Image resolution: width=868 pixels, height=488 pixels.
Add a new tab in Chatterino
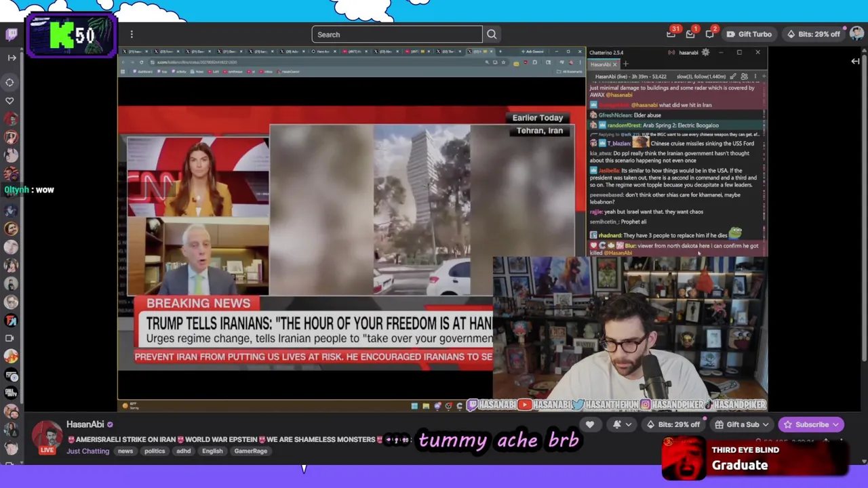point(626,64)
